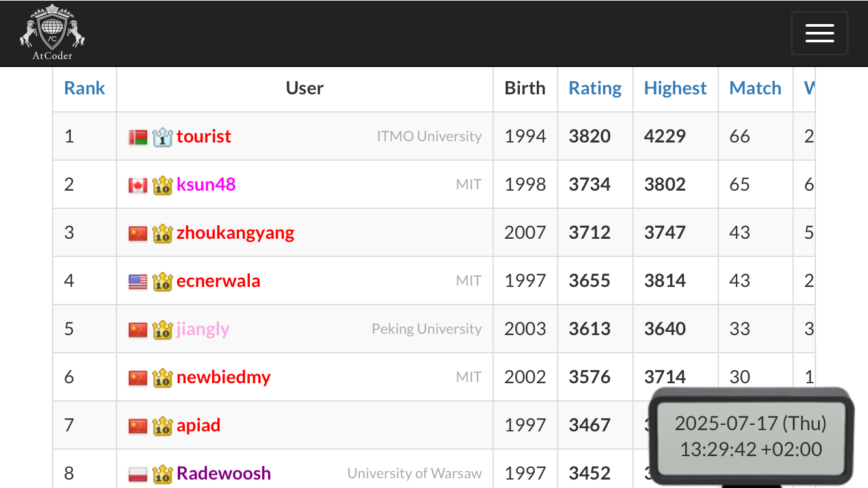Viewport: 868px width, 488px height.
Task: Click rating value 3712
Action: point(590,233)
